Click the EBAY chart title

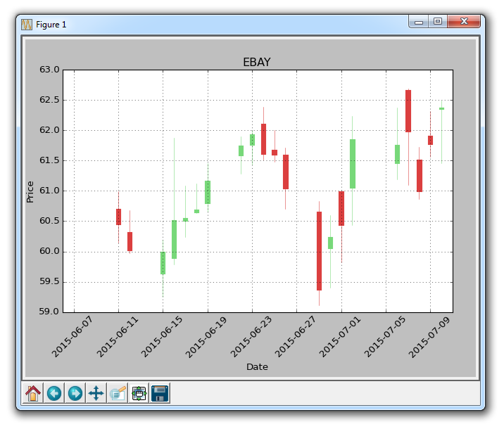(x=256, y=63)
